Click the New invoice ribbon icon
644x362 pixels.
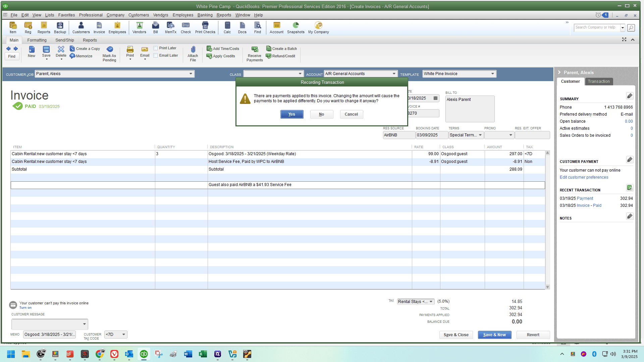tap(31, 52)
